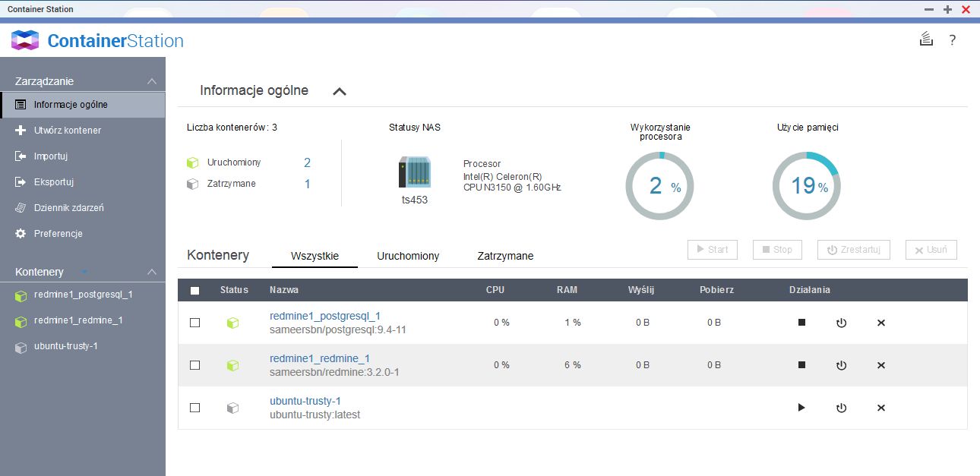Open the ubuntu-trusty-1 link in table

click(x=305, y=401)
